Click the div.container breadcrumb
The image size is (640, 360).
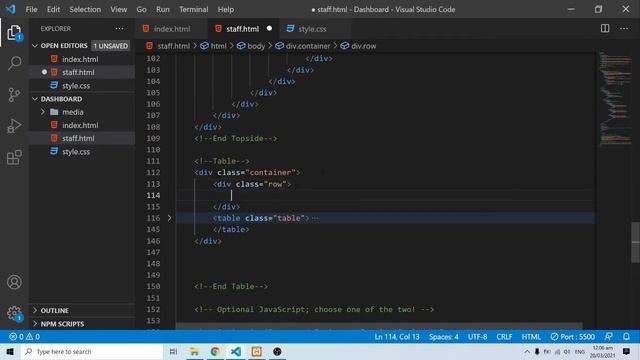point(308,46)
